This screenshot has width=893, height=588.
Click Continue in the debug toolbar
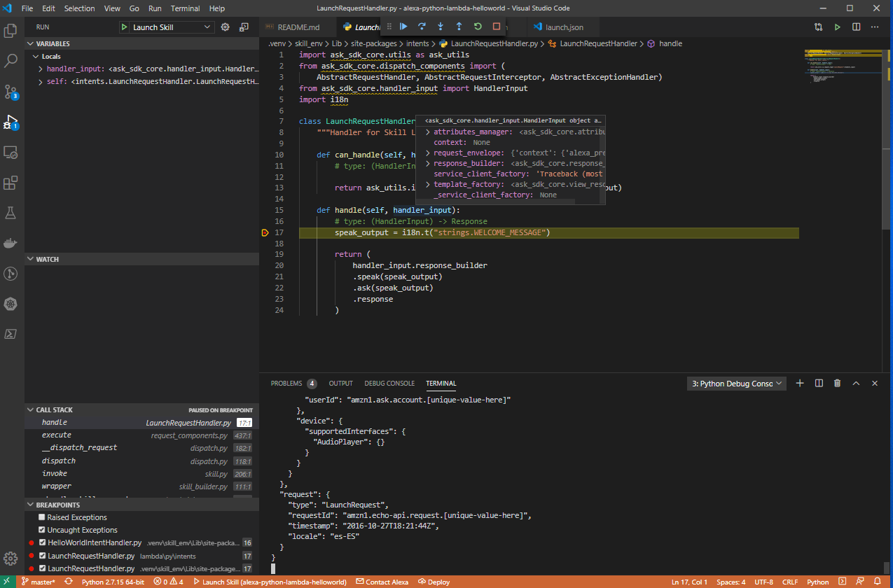pyautogui.click(x=403, y=27)
